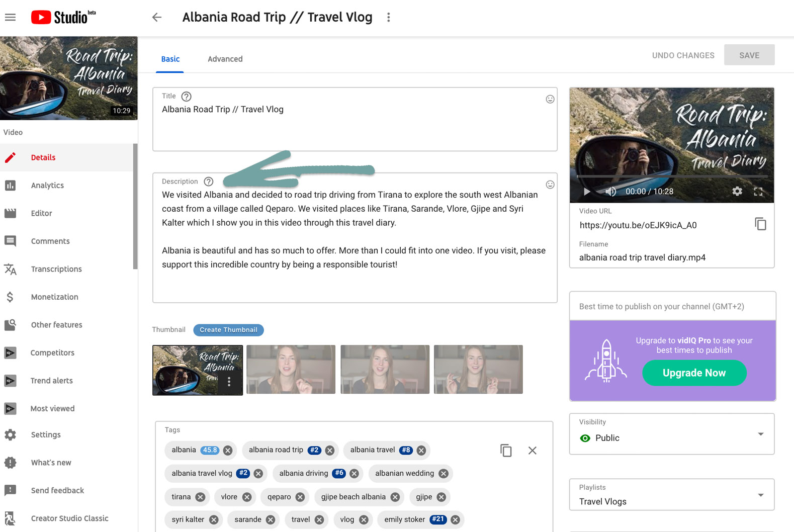Image resolution: width=794 pixels, height=532 pixels.
Task: Open Analytics in the sidebar
Action: click(67, 186)
